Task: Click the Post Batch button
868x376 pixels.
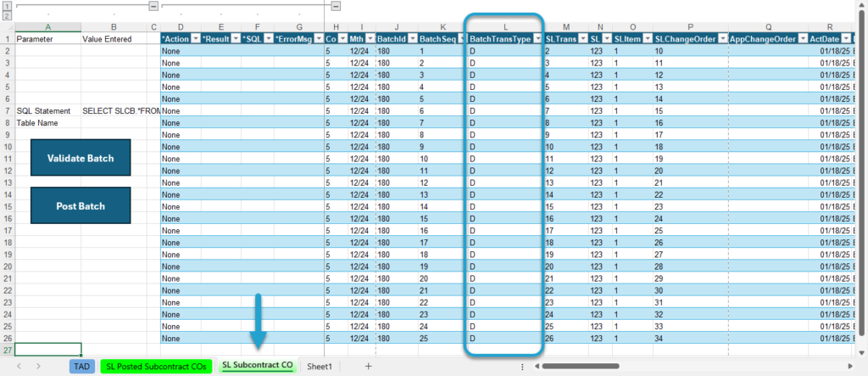Action: [x=81, y=205]
